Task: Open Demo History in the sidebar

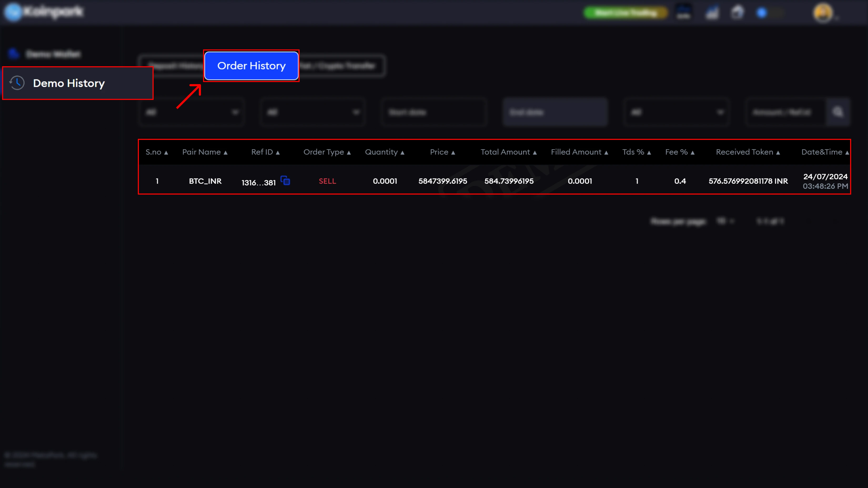Action: [x=78, y=83]
